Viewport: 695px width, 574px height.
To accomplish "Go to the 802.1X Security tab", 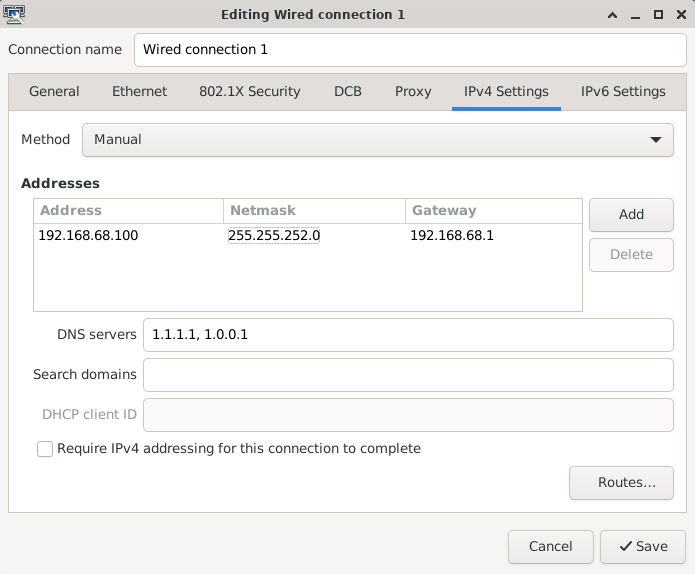I will (250, 91).
